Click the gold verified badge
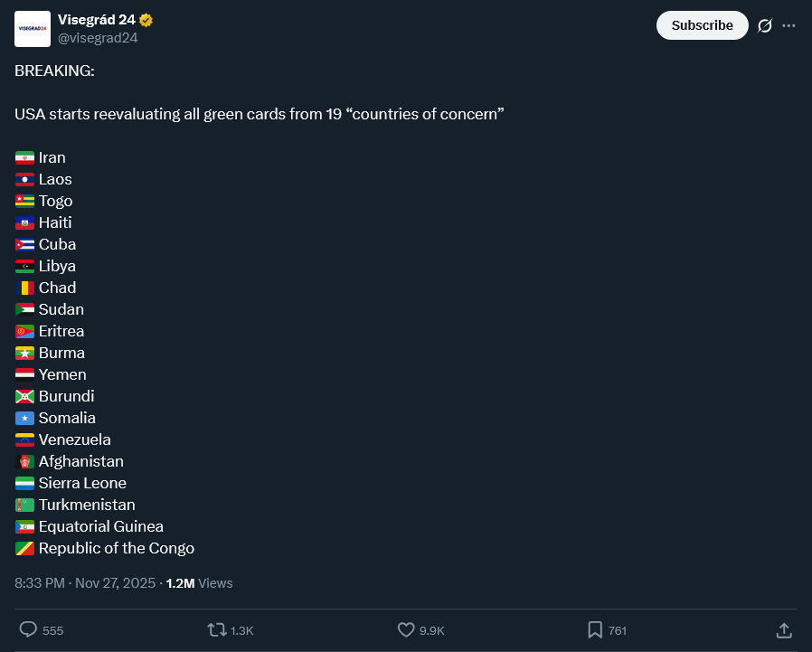This screenshot has height=652, width=812. [146, 20]
